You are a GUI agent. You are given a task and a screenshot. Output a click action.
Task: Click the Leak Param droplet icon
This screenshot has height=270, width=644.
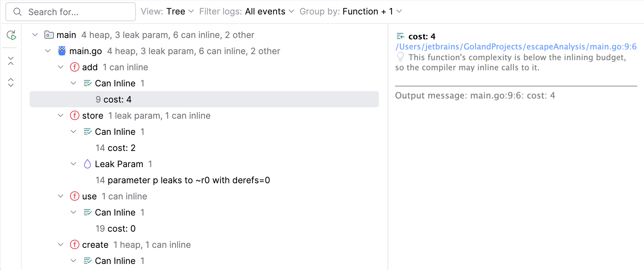click(87, 164)
